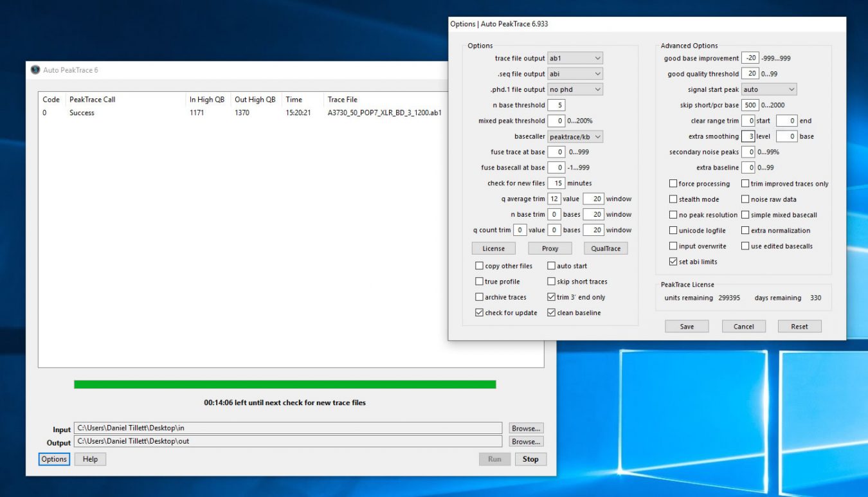
Task: Open the License dialog button
Action: click(x=494, y=249)
